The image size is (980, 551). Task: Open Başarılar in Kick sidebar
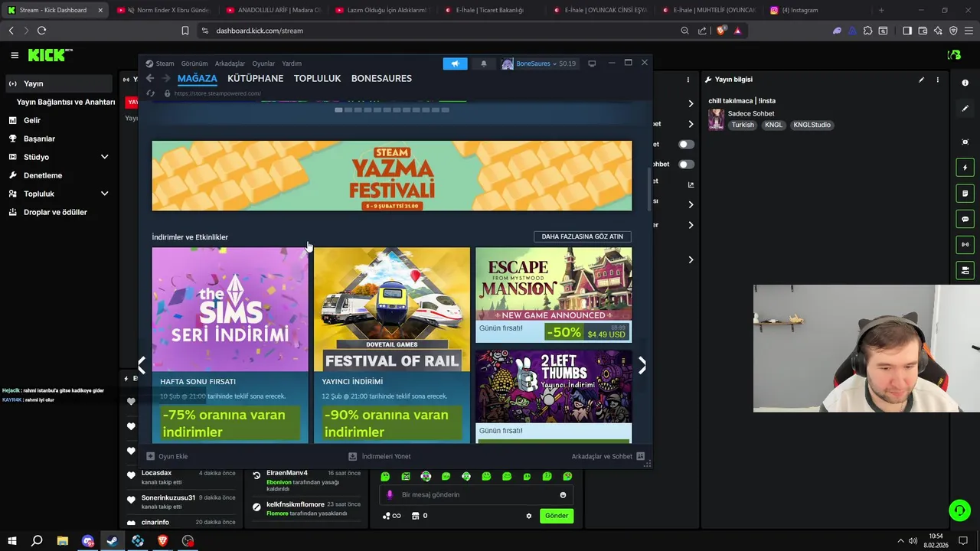(x=39, y=139)
